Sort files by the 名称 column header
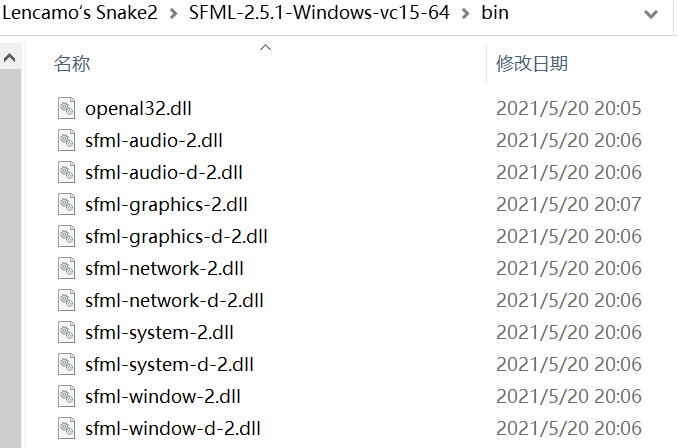678x448 pixels. pyautogui.click(x=72, y=64)
